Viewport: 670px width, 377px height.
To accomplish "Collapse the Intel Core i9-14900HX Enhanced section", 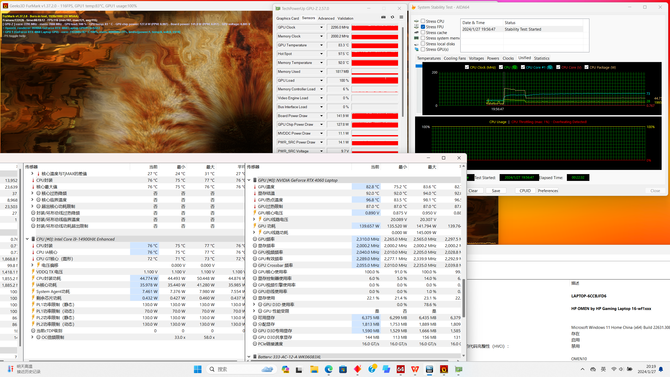I will tap(27, 239).
